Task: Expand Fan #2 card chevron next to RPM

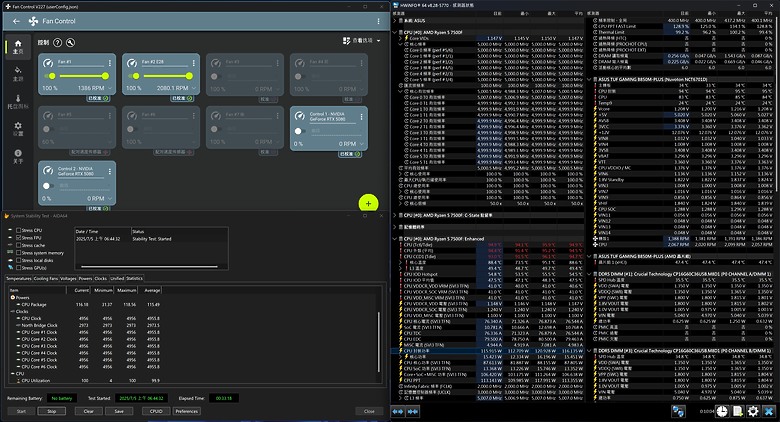Action: (x=194, y=88)
